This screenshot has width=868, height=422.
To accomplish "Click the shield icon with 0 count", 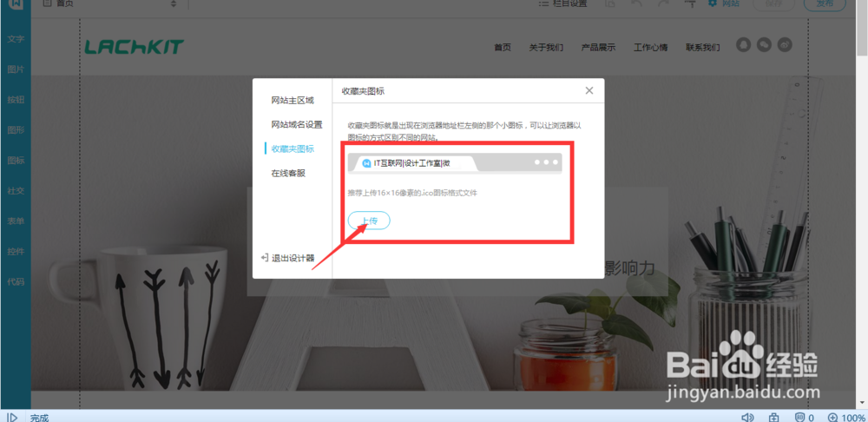I will pos(805,418).
